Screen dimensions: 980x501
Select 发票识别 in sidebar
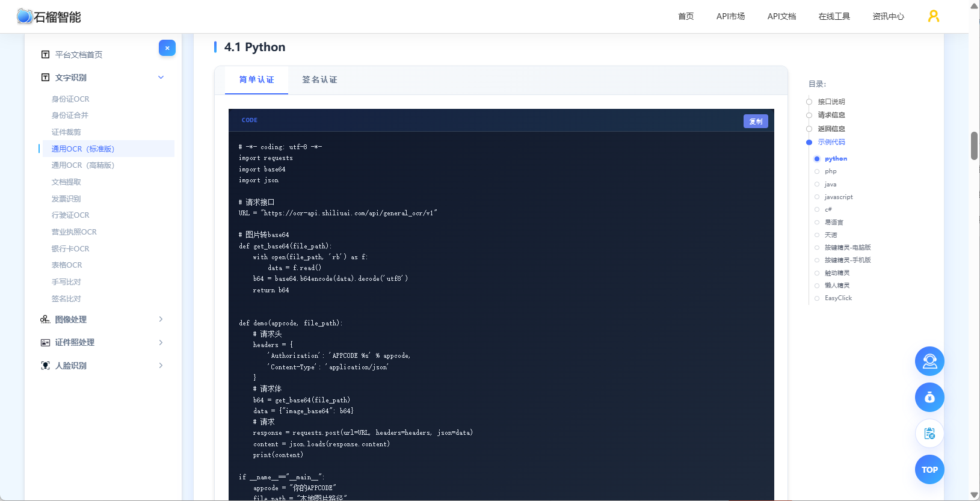[66, 199]
